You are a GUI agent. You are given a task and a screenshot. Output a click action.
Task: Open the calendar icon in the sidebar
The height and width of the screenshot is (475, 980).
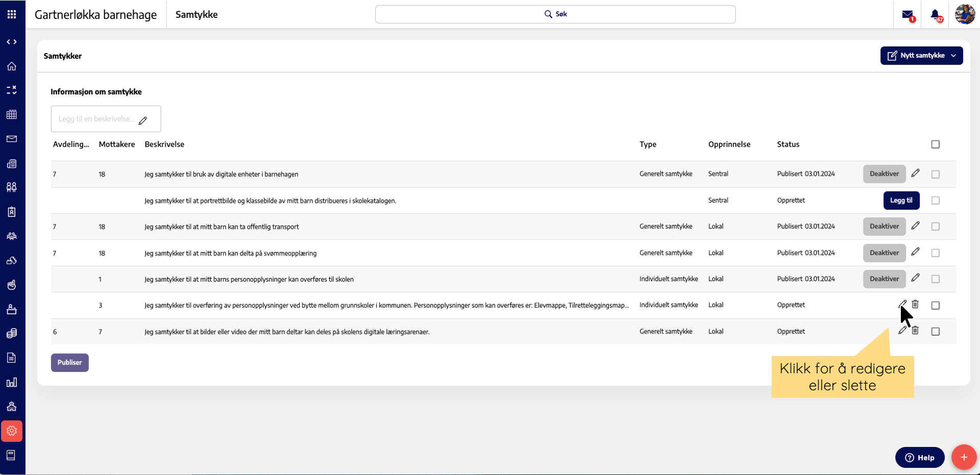pos(12,114)
